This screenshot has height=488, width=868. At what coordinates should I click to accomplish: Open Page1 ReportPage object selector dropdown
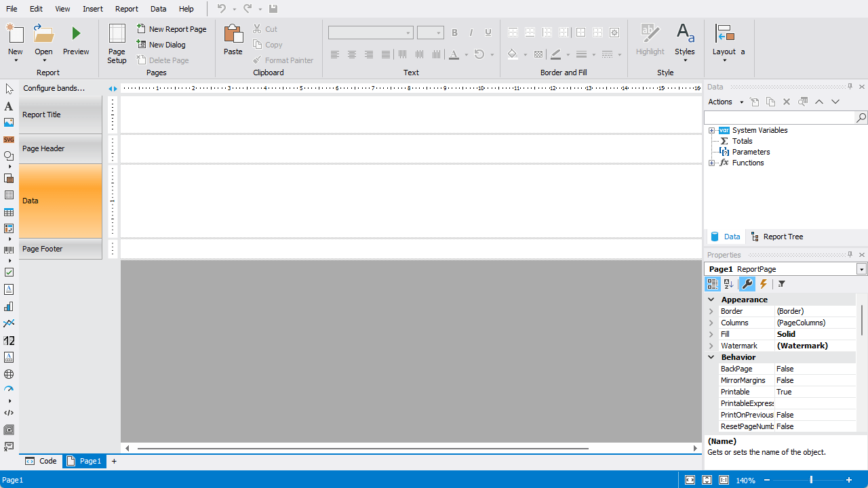[x=862, y=269]
